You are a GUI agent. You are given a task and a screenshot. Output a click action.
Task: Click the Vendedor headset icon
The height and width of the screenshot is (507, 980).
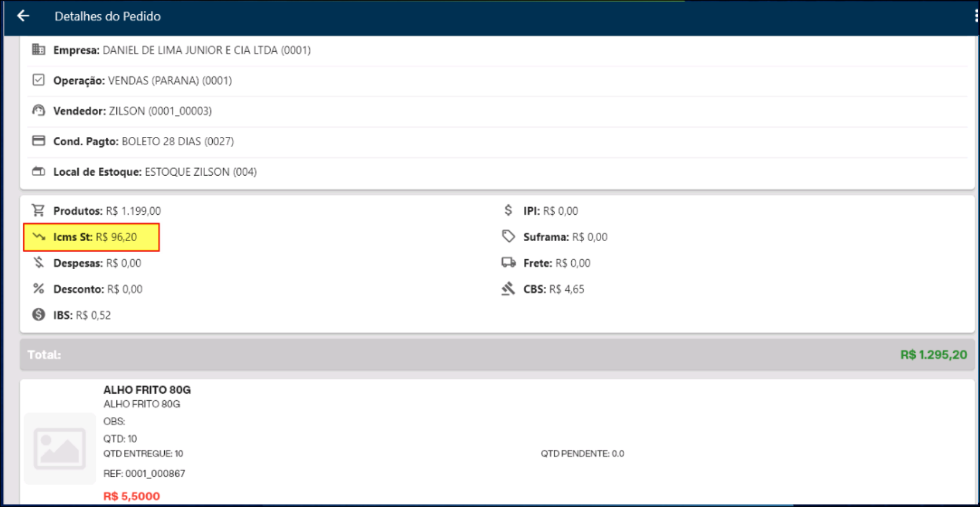(x=39, y=111)
